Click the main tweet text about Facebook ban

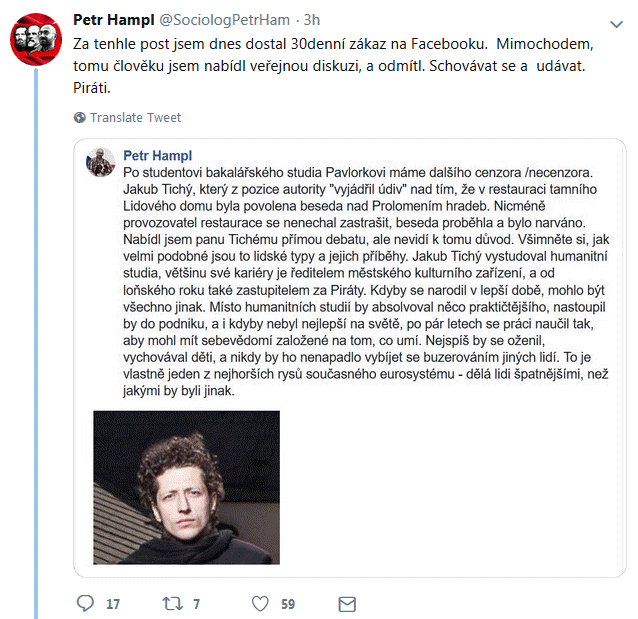click(x=330, y=66)
